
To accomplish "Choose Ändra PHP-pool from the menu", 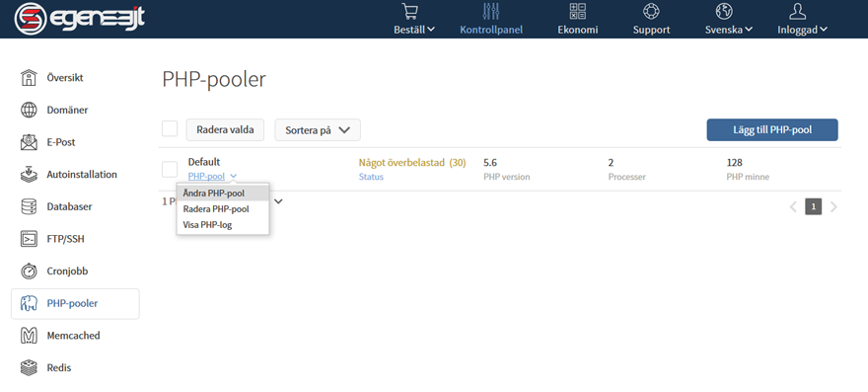I will tap(223, 194).
